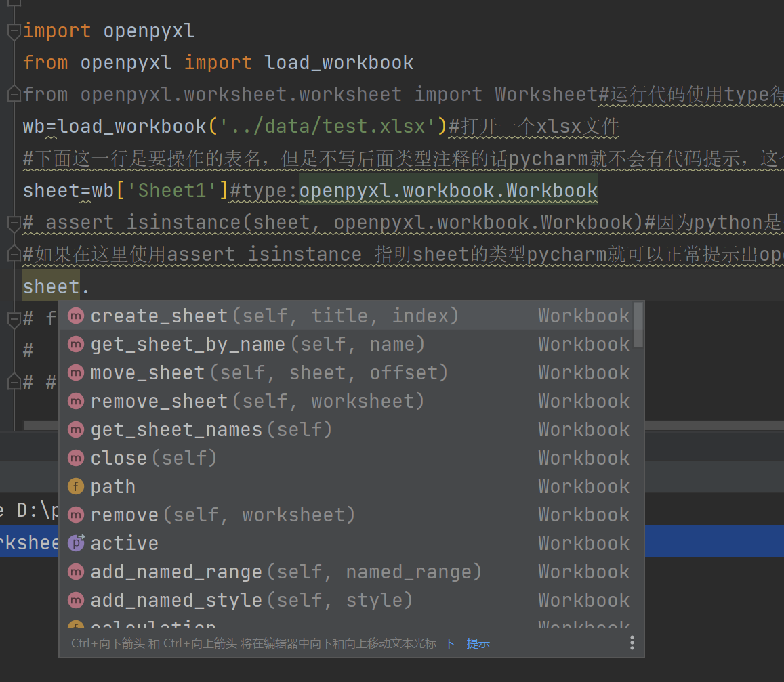Viewport: 784px width, 682px height.
Task: Collapse the comment block at '# assert isinstance'
Action: [x=14, y=223]
